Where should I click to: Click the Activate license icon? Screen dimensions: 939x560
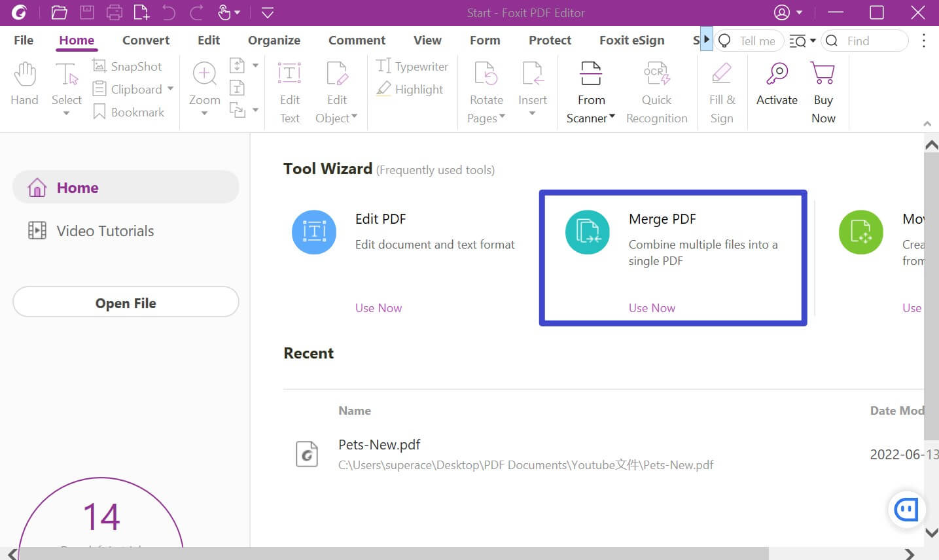pyautogui.click(x=776, y=85)
